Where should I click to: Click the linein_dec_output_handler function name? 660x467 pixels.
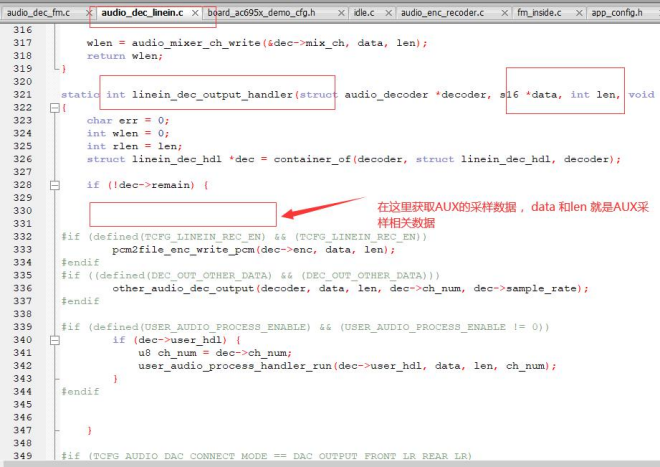point(213,95)
